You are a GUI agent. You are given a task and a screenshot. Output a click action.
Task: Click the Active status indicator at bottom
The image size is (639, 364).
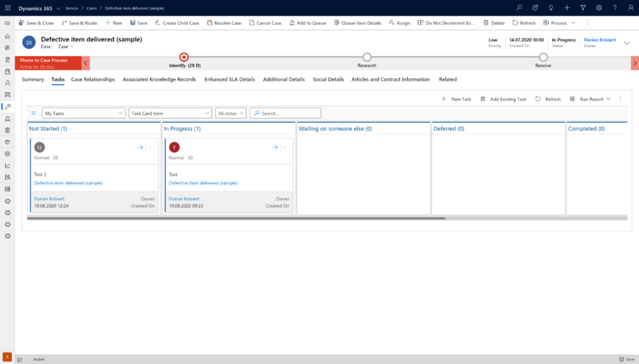point(39,359)
